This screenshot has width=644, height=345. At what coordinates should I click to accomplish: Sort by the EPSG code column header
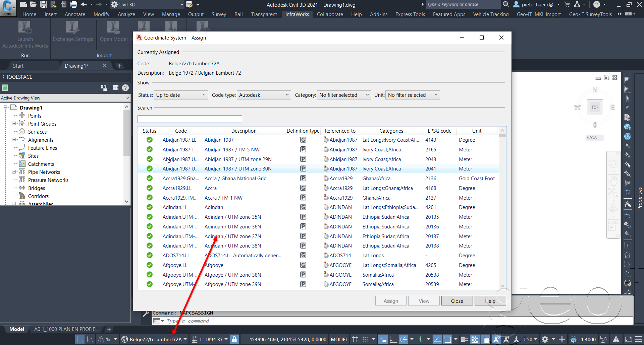point(439,131)
